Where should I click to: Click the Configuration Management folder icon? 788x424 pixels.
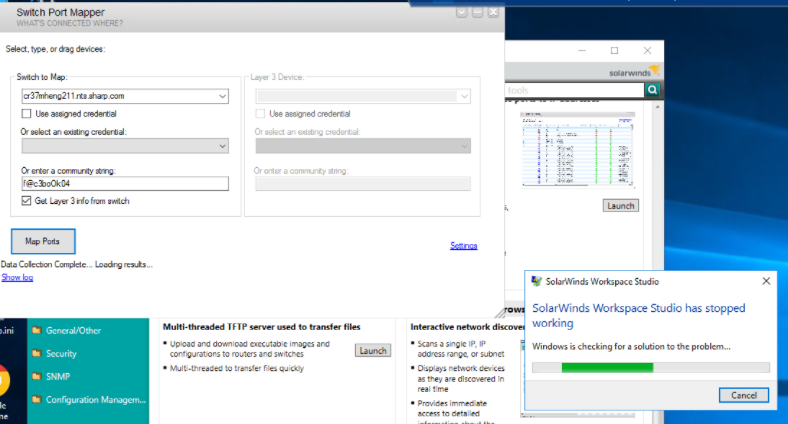coord(37,399)
